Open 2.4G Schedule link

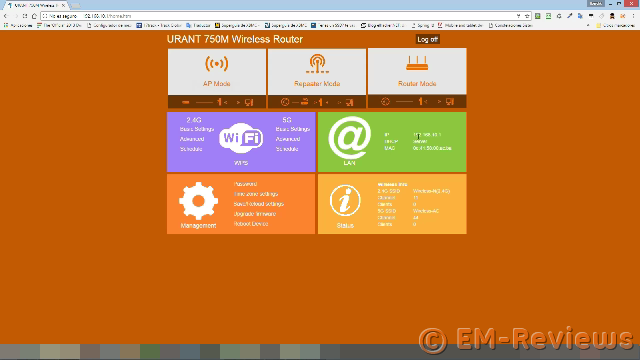pos(191,149)
